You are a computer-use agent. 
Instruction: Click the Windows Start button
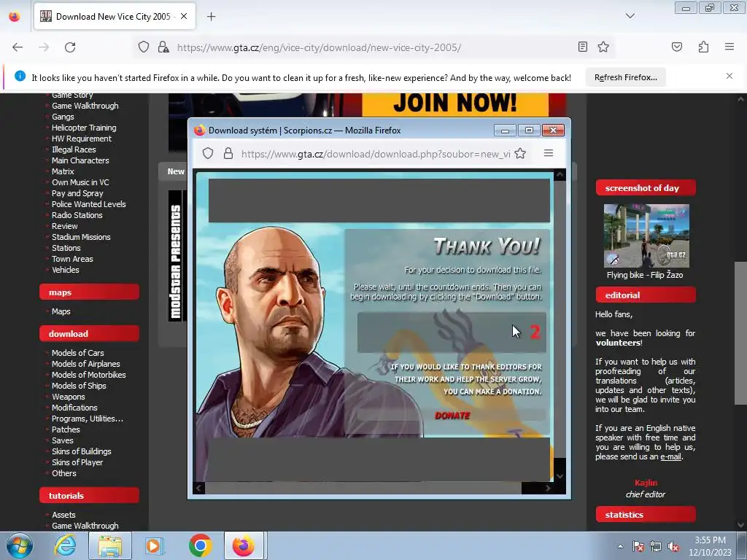coord(18,545)
